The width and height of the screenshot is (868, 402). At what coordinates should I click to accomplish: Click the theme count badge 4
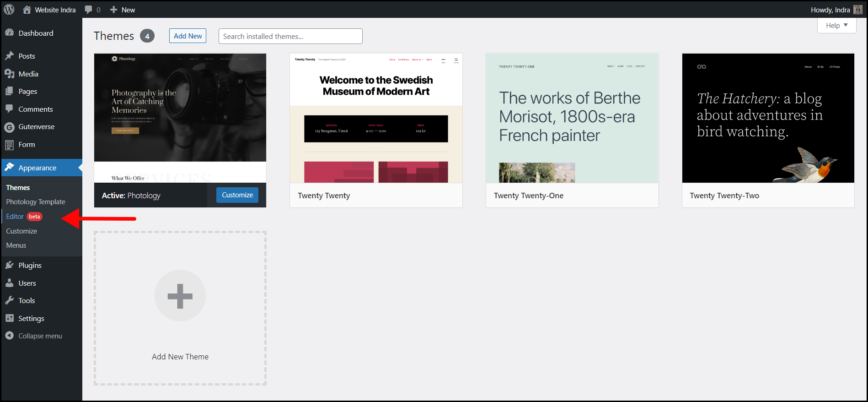147,36
